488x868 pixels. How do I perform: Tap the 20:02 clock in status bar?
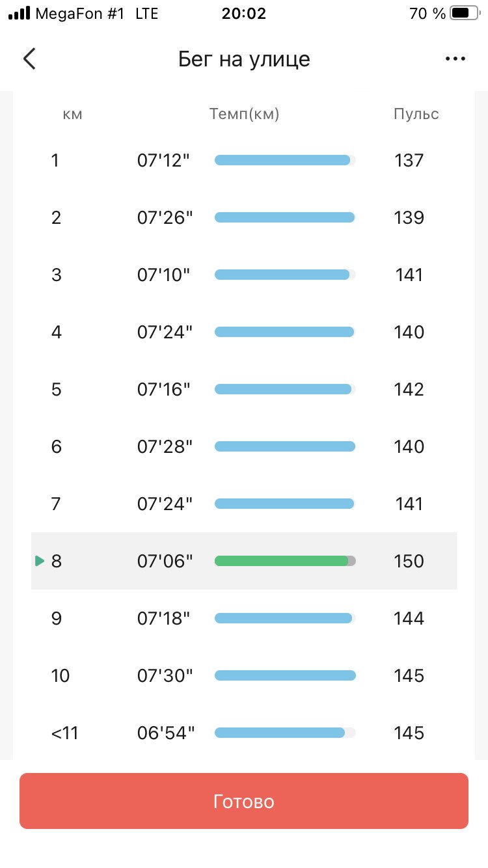tap(244, 13)
